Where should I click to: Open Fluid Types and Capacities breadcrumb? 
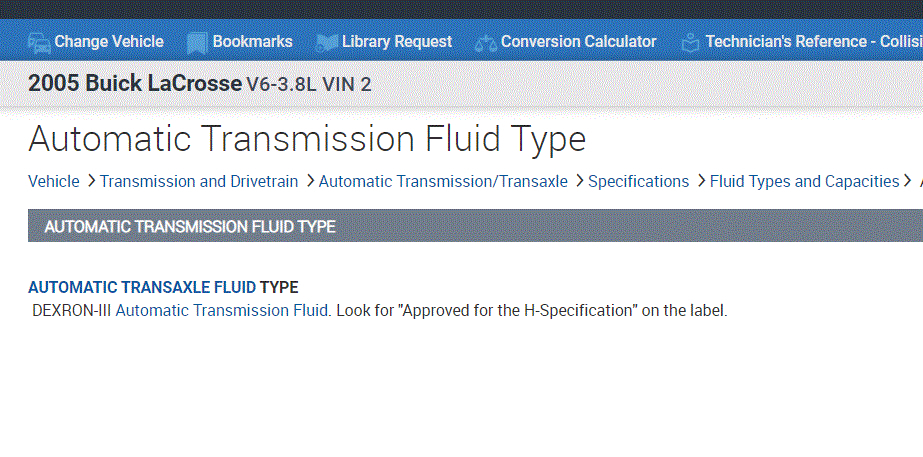[x=804, y=181]
